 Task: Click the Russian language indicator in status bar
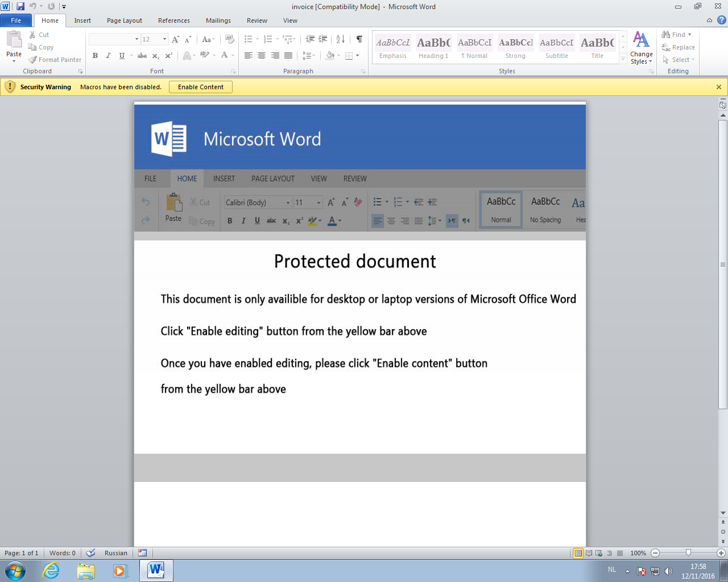116,553
